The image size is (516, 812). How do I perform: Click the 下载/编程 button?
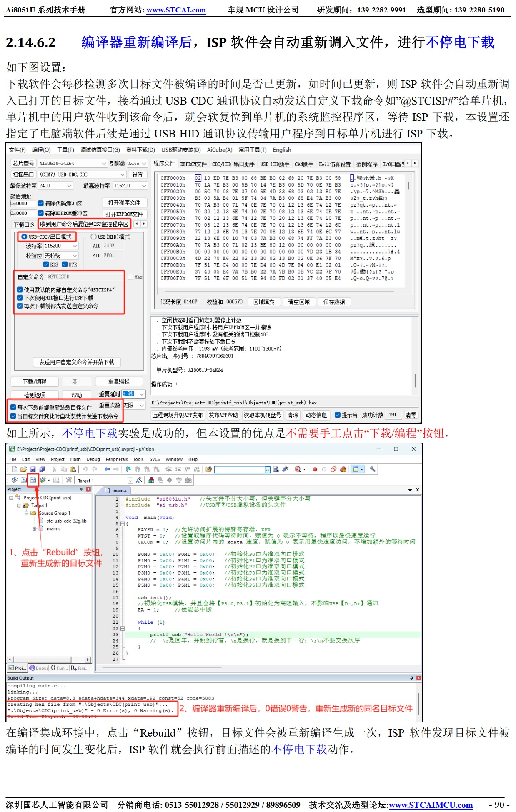[x=35, y=382]
